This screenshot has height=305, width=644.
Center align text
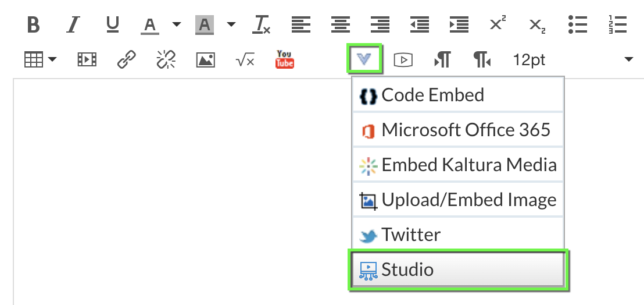coord(341,25)
